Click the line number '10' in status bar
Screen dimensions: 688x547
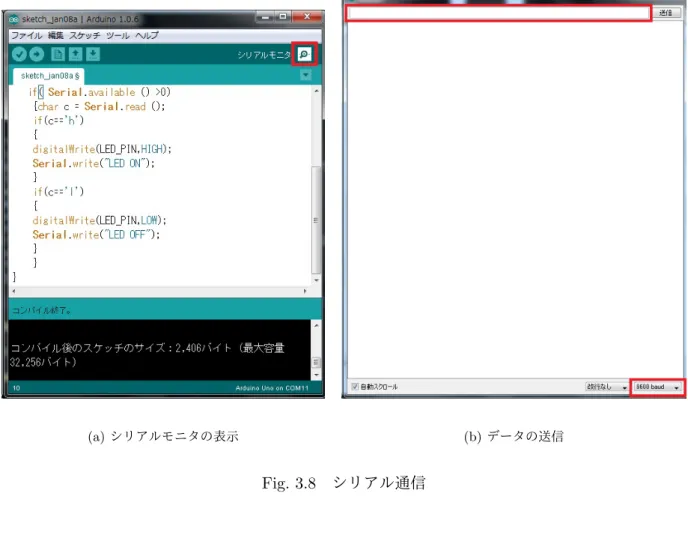(x=16, y=388)
